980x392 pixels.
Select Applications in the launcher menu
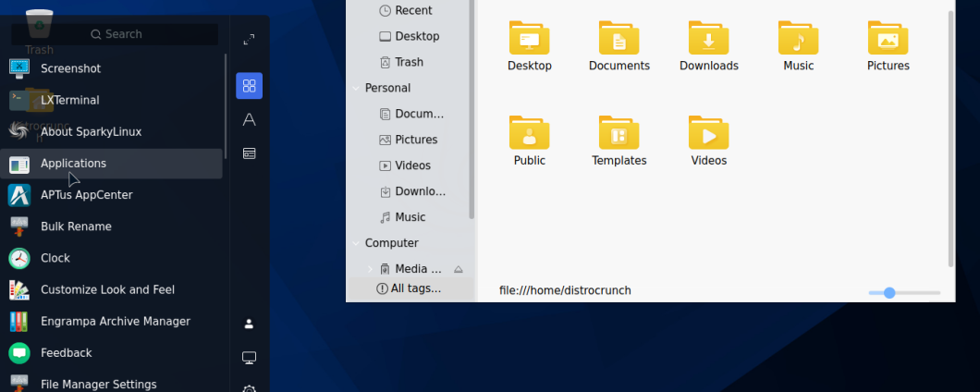coord(73,164)
